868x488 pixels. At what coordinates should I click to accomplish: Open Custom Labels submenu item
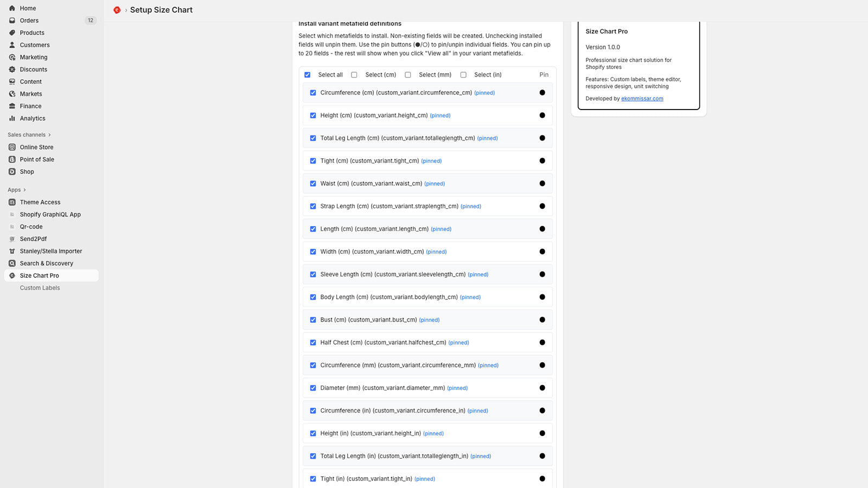tap(40, 288)
